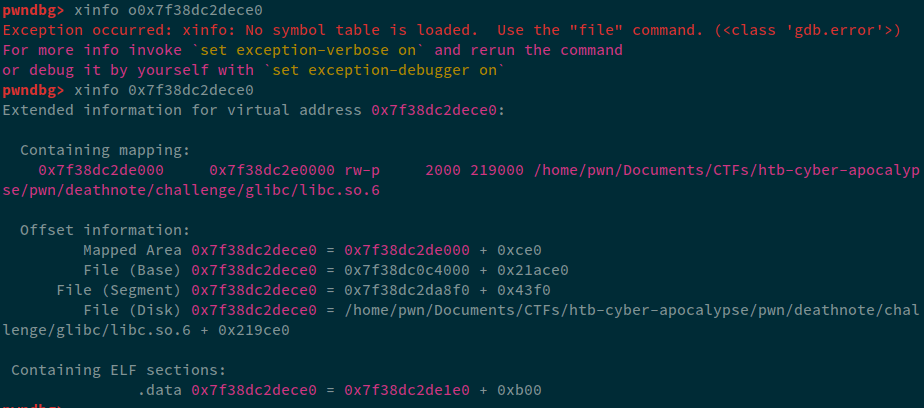
Task: Click the "File (Disk)" row label
Action: click(132, 310)
